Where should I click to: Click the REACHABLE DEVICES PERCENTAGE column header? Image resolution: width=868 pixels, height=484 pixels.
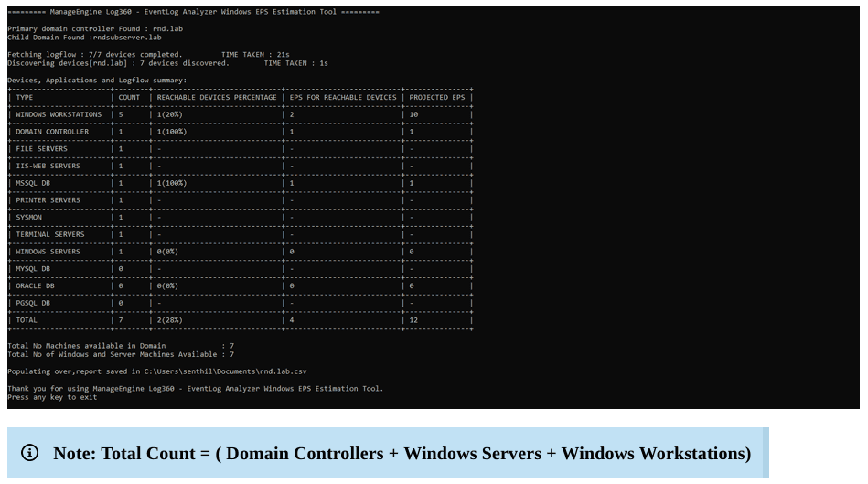click(217, 98)
